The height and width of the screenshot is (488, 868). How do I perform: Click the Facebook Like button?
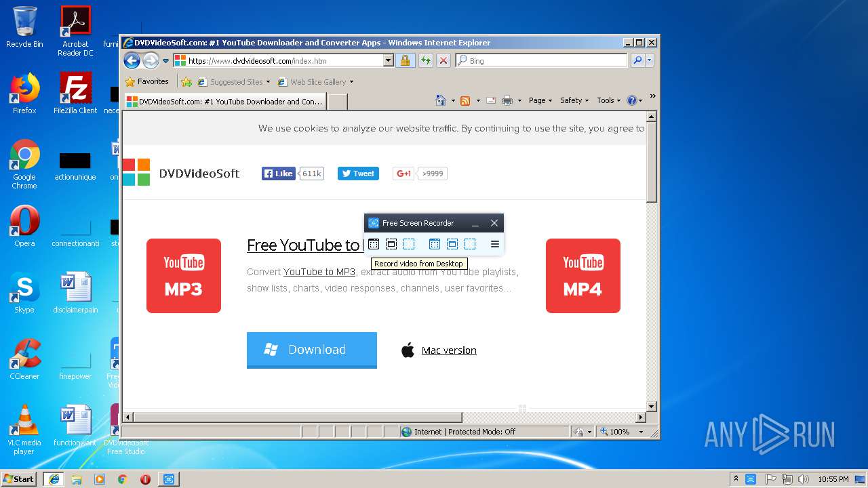[x=279, y=174]
